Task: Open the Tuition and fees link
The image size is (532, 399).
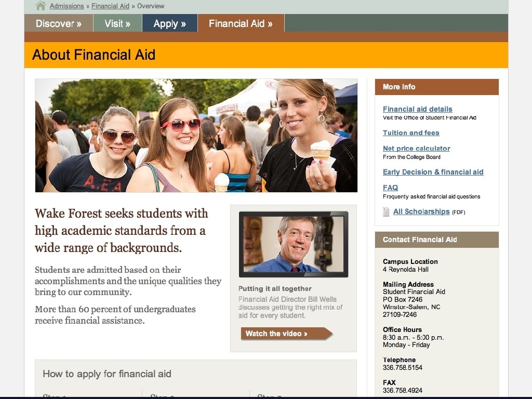Action: (411, 133)
